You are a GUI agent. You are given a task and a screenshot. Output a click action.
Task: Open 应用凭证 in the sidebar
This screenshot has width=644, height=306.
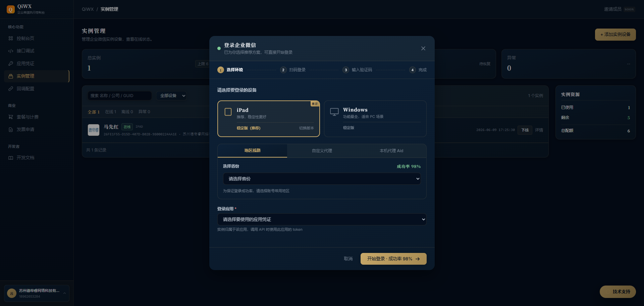pyautogui.click(x=37, y=63)
